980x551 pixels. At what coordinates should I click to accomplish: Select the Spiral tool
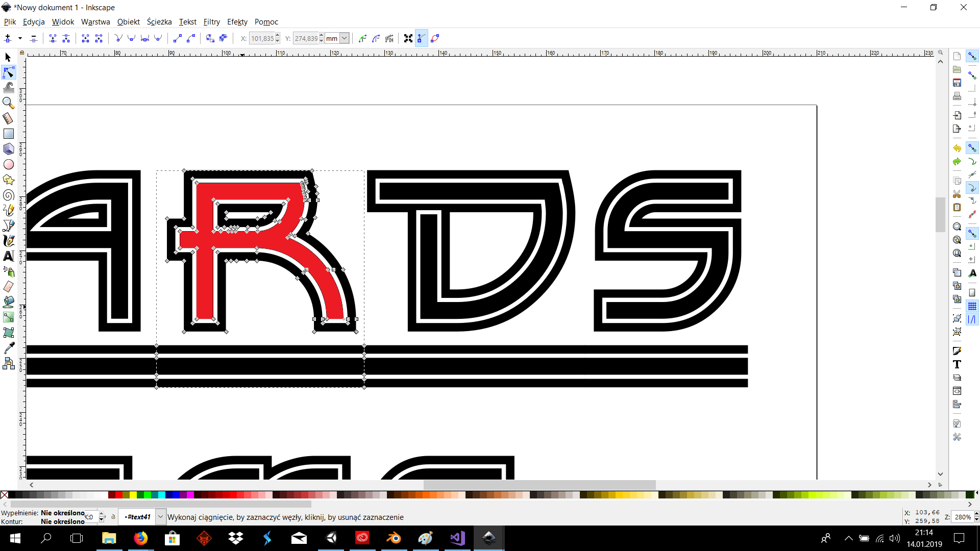[8, 195]
